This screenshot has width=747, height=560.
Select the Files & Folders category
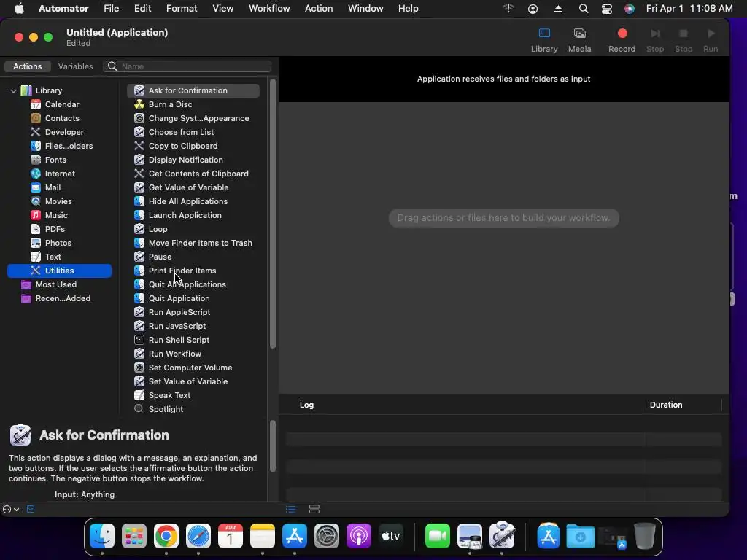point(61,146)
